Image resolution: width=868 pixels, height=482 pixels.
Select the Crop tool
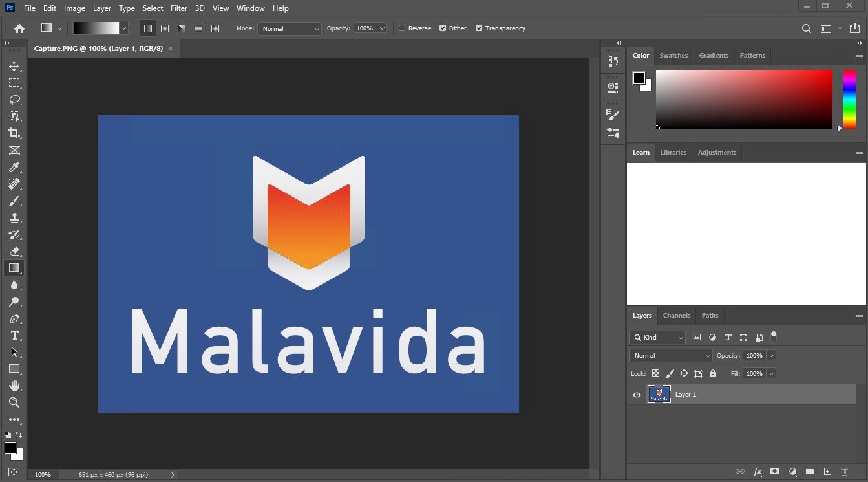tap(14, 133)
